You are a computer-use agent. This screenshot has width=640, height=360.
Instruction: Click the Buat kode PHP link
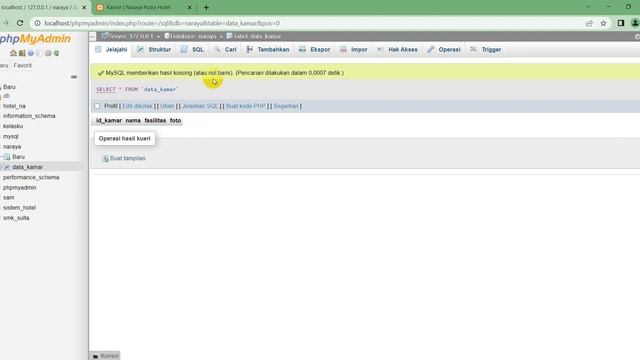click(246, 106)
